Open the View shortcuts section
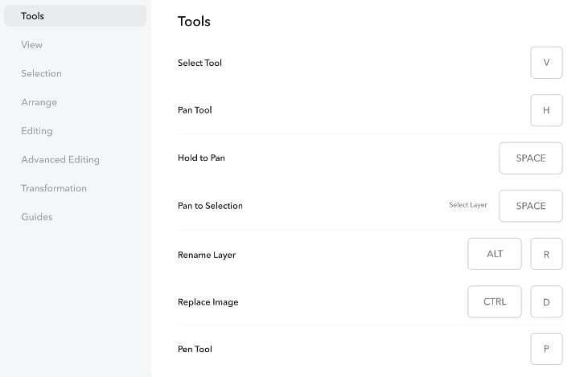The image size is (588, 377). pyautogui.click(x=32, y=45)
